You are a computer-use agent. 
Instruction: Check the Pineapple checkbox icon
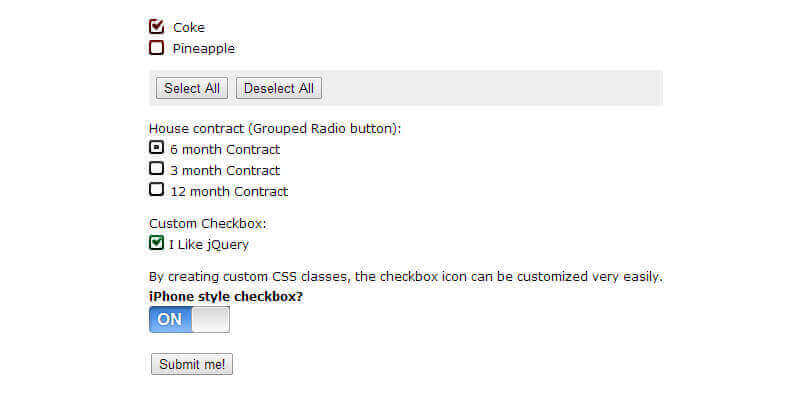pyautogui.click(x=156, y=48)
